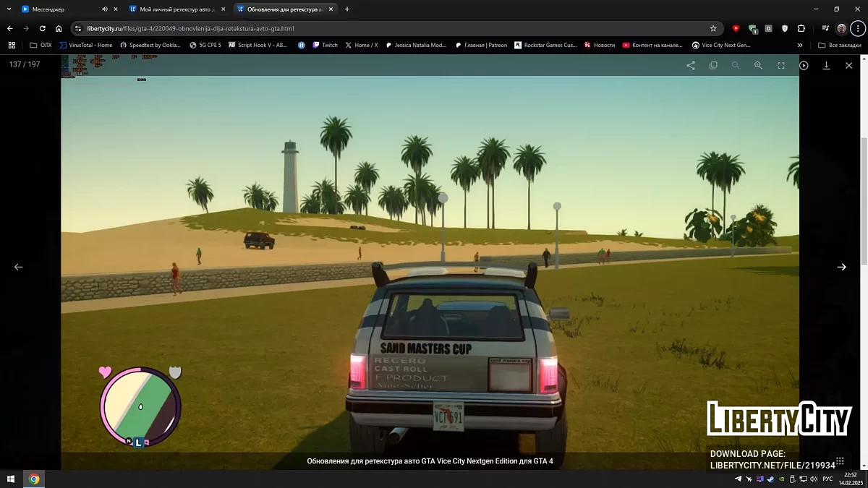Image resolution: width=868 pixels, height=488 pixels.
Task: Start the gallery slideshow playback
Action: (804, 65)
